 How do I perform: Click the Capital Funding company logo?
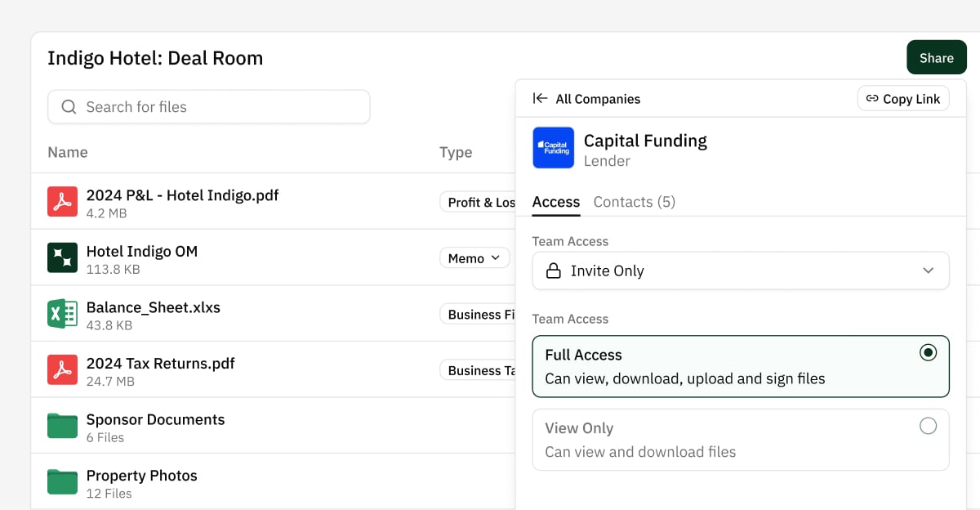tap(553, 148)
